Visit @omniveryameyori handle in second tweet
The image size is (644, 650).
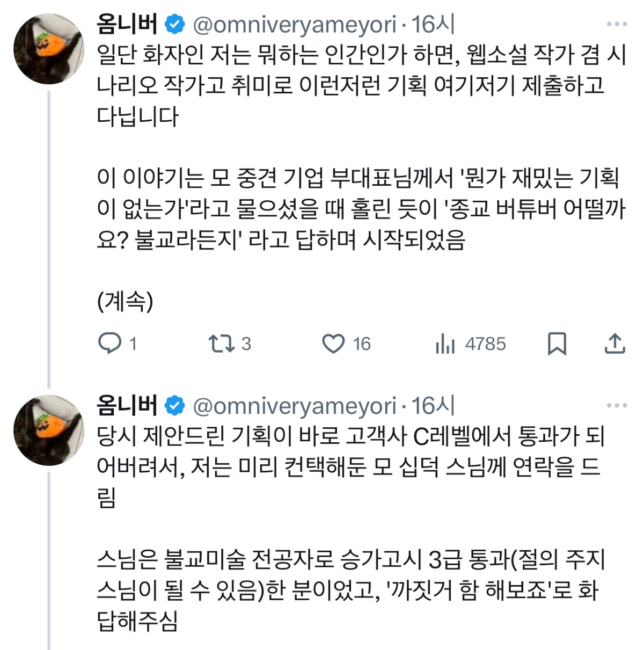[x=295, y=406]
